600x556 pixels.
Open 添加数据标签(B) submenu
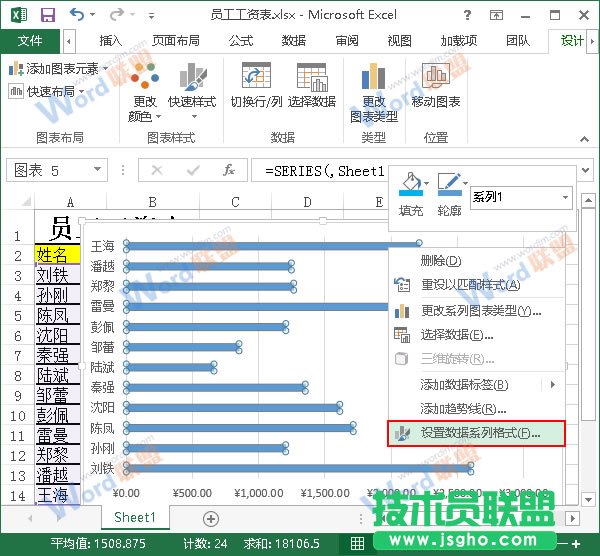[x=476, y=385]
